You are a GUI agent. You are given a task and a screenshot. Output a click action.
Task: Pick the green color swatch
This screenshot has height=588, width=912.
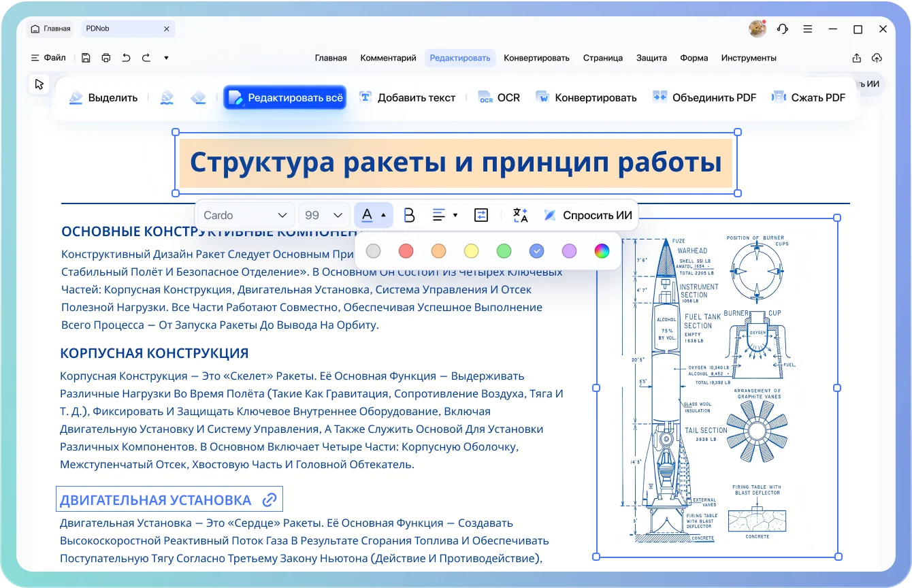[504, 251]
